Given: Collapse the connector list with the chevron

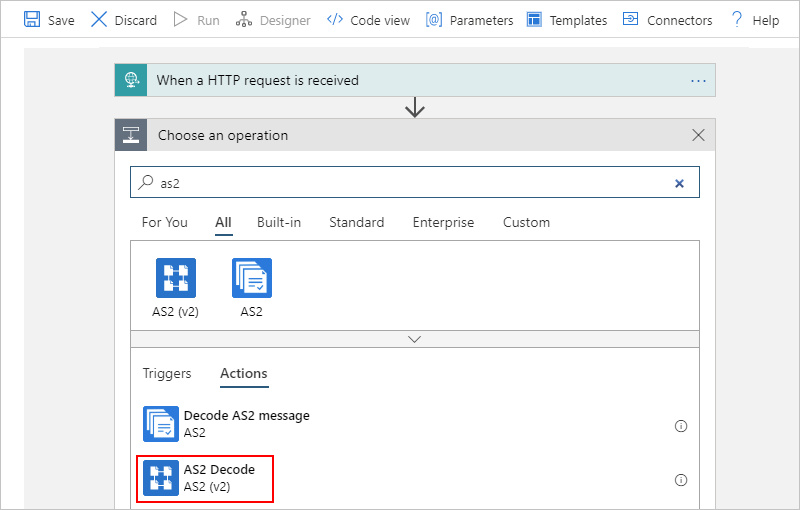Looking at the screenshot, I should (x=415, y=339).
